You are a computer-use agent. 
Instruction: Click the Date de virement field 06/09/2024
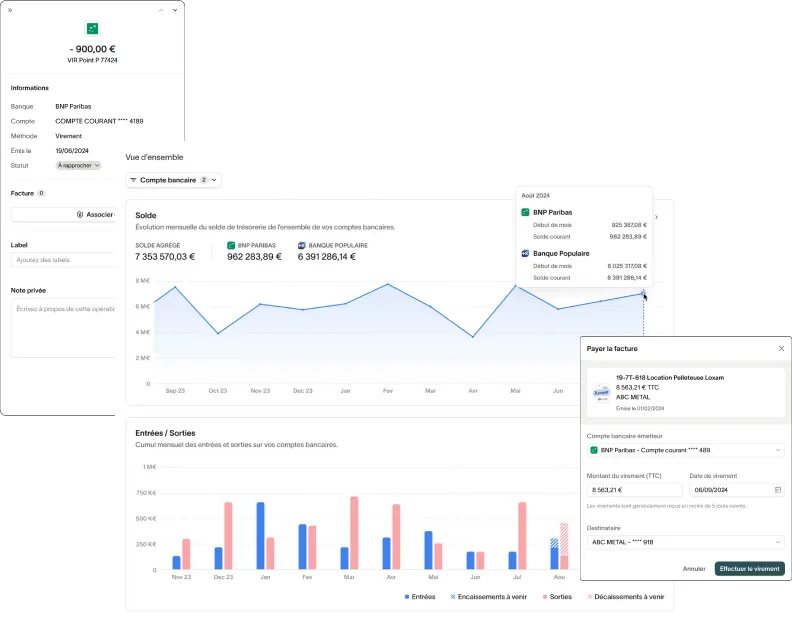pyautogui.click(x=737, y=490)
